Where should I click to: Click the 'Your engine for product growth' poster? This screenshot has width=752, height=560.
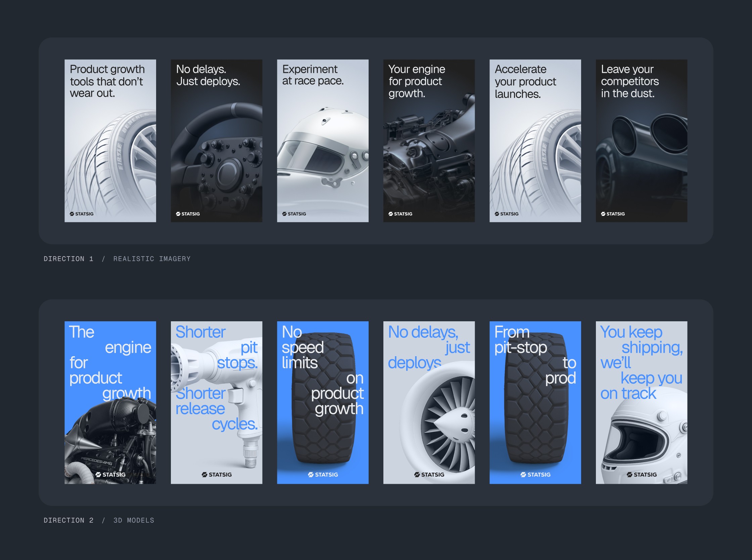(x=429, y=141)
